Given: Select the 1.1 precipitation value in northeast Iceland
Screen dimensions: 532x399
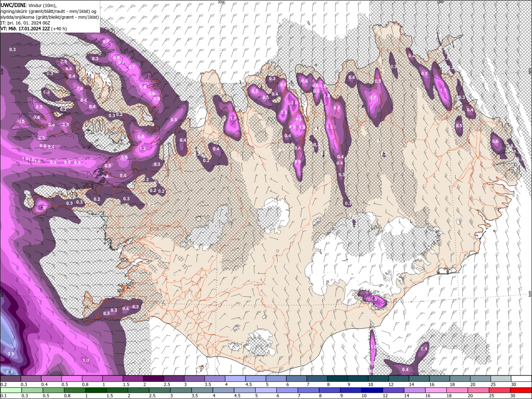Looking at the screenshot, I should tap(443, 90).
